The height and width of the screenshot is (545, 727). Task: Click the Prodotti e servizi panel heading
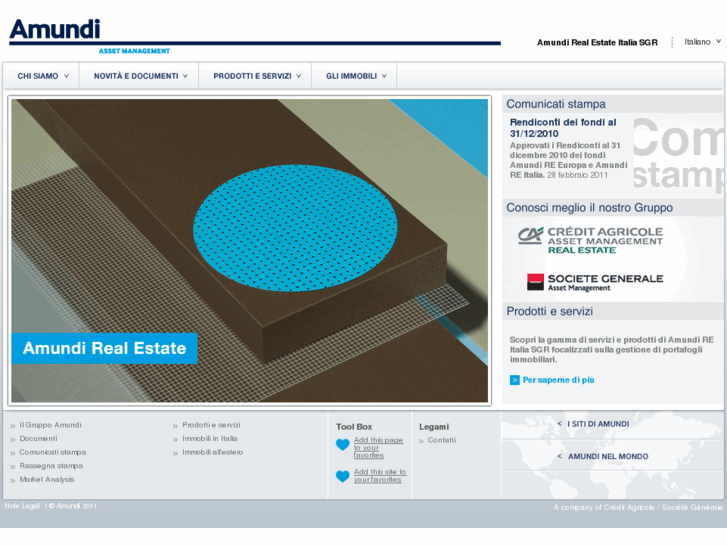pos(549,311)
